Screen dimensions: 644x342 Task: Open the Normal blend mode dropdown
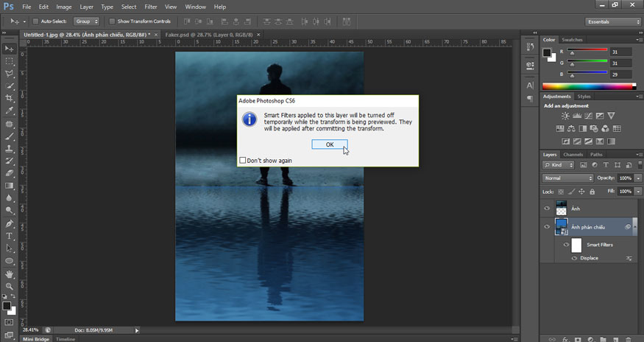pyautogui.click(x=568, y=178)
